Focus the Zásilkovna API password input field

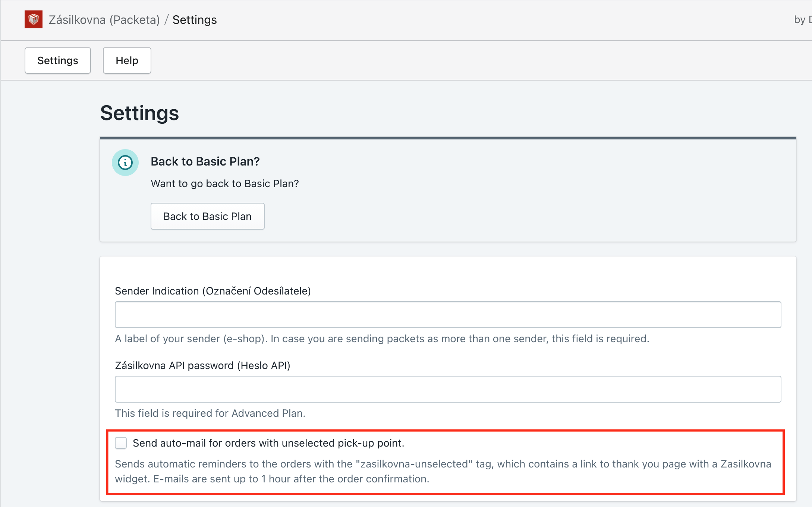448,389
